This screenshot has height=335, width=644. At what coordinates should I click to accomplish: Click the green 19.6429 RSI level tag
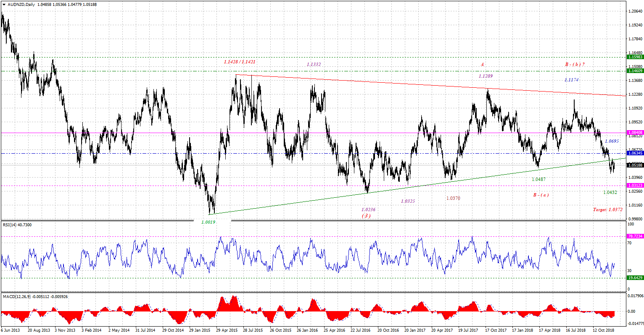click(635, 278)
